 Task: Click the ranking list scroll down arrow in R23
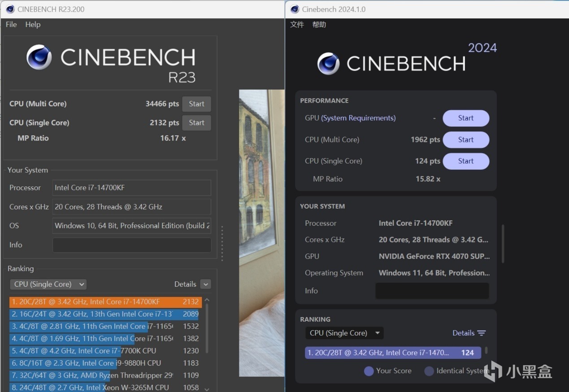pyautogui.click(x=207, y=389)
